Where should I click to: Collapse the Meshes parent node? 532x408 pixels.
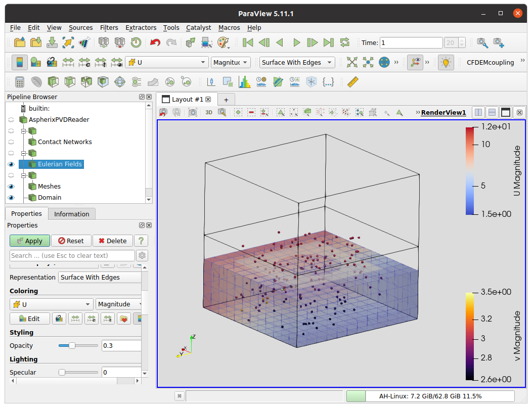(23, 175)
